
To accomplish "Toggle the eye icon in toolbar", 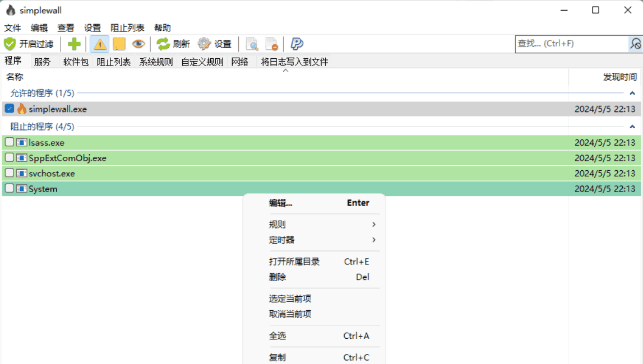I will [138, 44].
